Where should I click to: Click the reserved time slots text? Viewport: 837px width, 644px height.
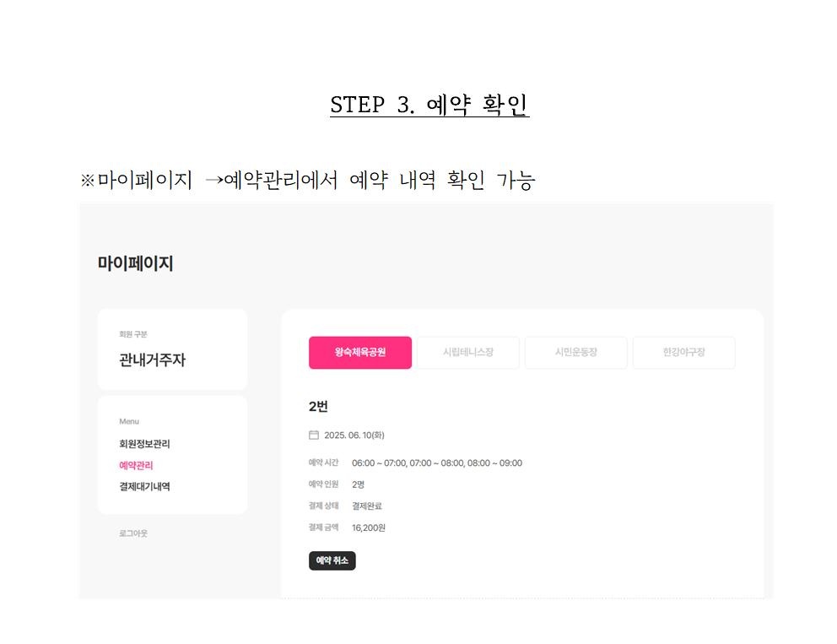[x=437, y=463]
